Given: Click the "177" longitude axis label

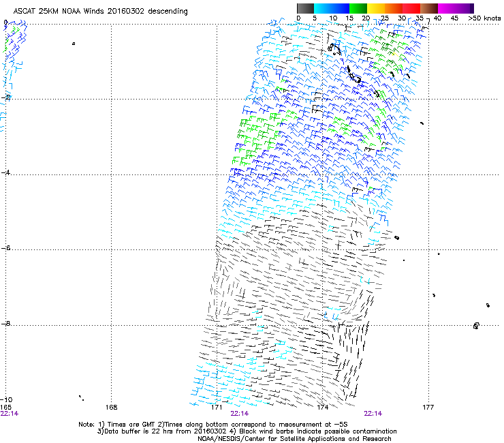Looking at the screenshot, I should (428, 408).
